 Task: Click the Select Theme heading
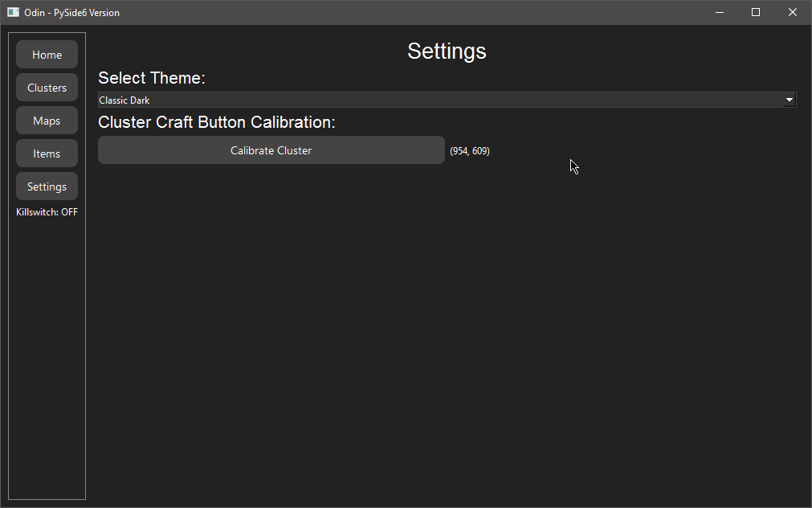click(x=151, y=78)
